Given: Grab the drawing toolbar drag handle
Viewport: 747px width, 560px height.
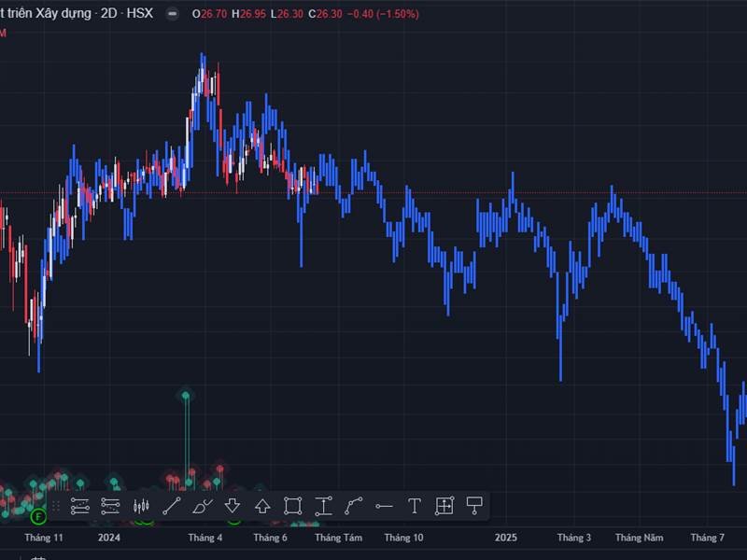Looking at the screenshot, I should [x=56, y=506].
